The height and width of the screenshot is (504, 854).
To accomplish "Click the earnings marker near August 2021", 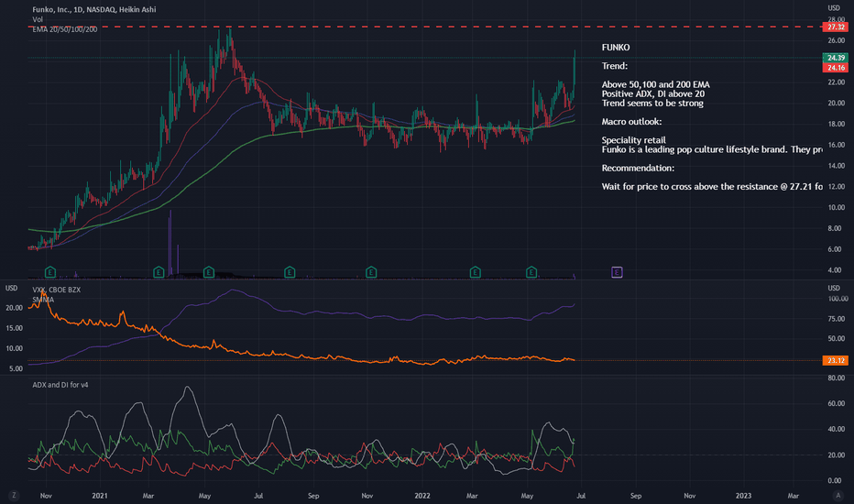I will click(290, 272).
